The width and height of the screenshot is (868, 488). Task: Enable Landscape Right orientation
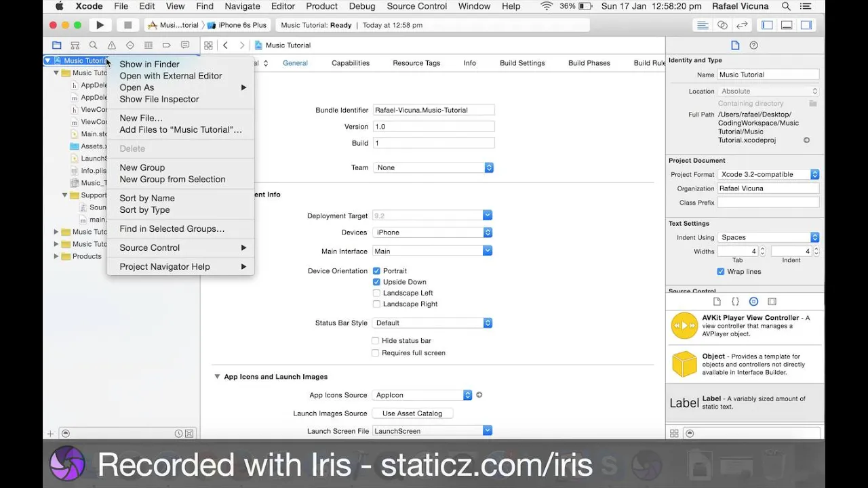tap(376, 304)
